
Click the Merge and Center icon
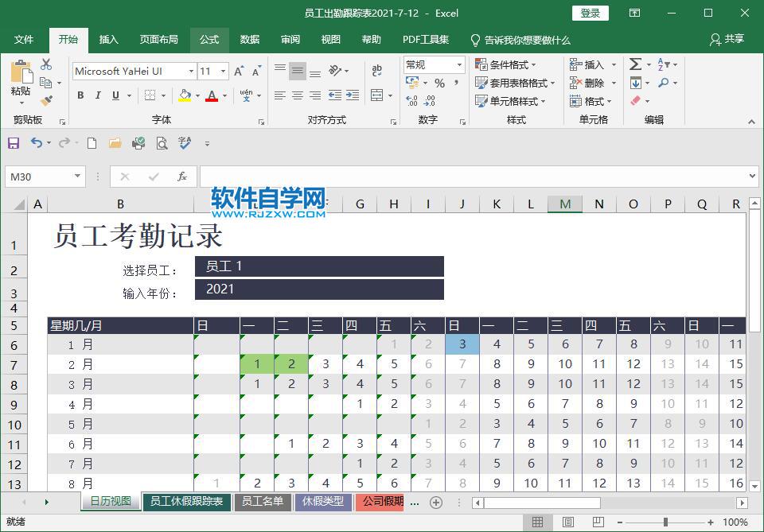coord(376,95)
